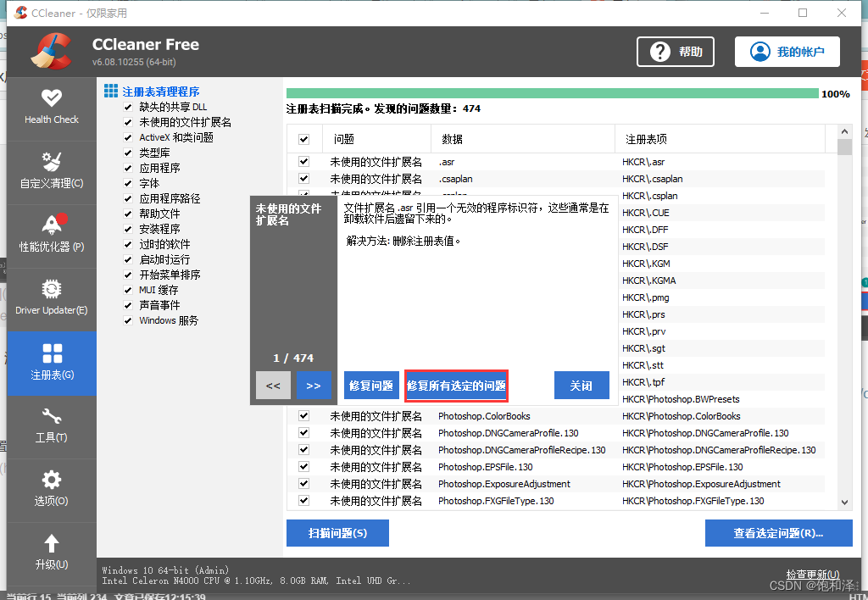
Task: Toggle 缺失的共享 DLL checkbox
Action: point(128,107)
